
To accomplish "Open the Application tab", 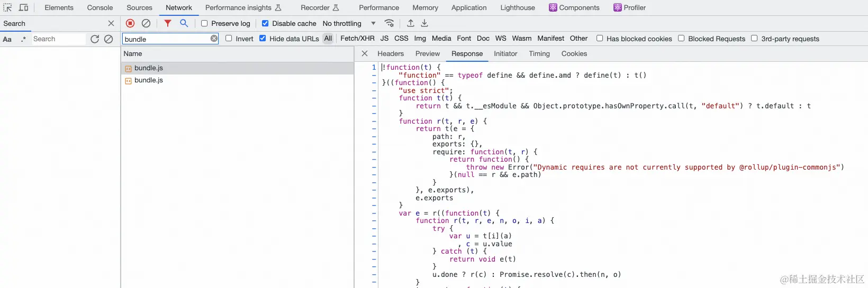I will coord(469,7).
